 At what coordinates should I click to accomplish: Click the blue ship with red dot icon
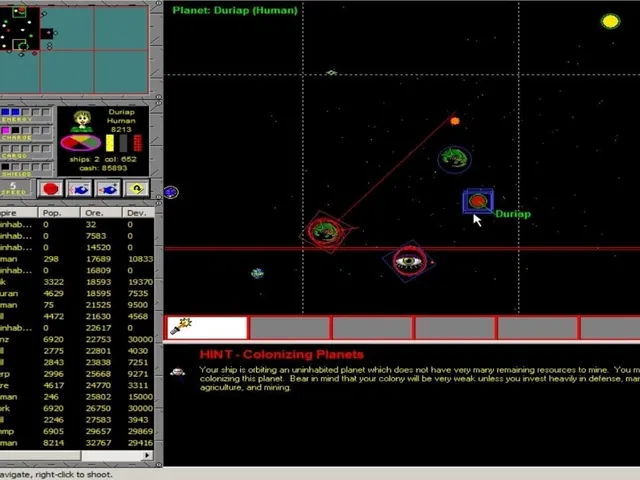coord(108,189)
